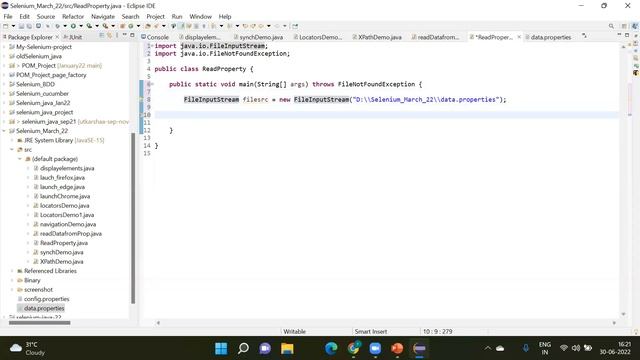Click the green Run toolbar icon
The image size is (640, 360).
[73, 26]
